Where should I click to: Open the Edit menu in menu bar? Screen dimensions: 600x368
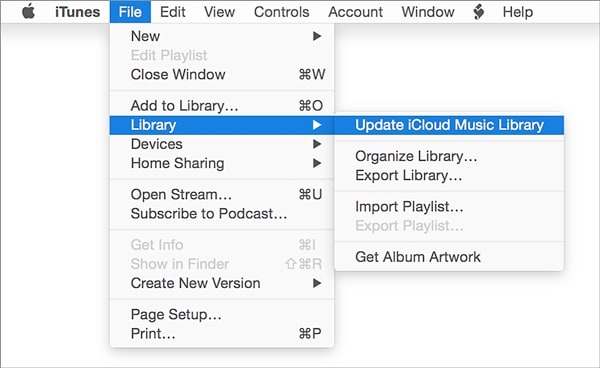click(173, 12)
